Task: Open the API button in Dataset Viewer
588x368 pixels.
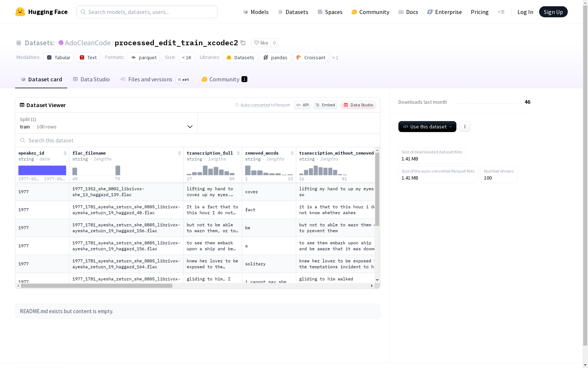Action: (302, 105)
